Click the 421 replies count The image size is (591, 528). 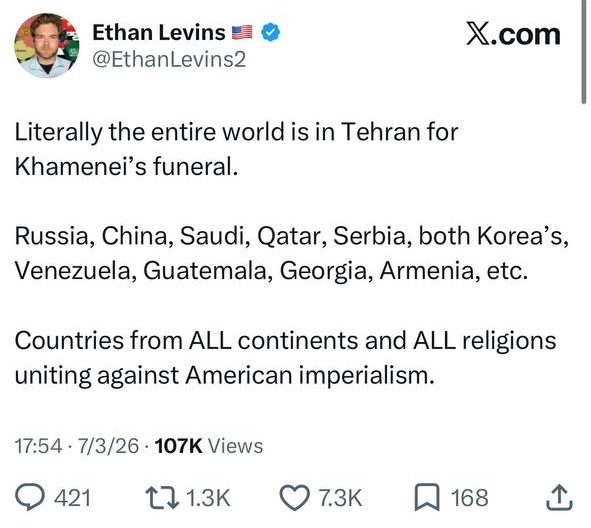[72, 498]
